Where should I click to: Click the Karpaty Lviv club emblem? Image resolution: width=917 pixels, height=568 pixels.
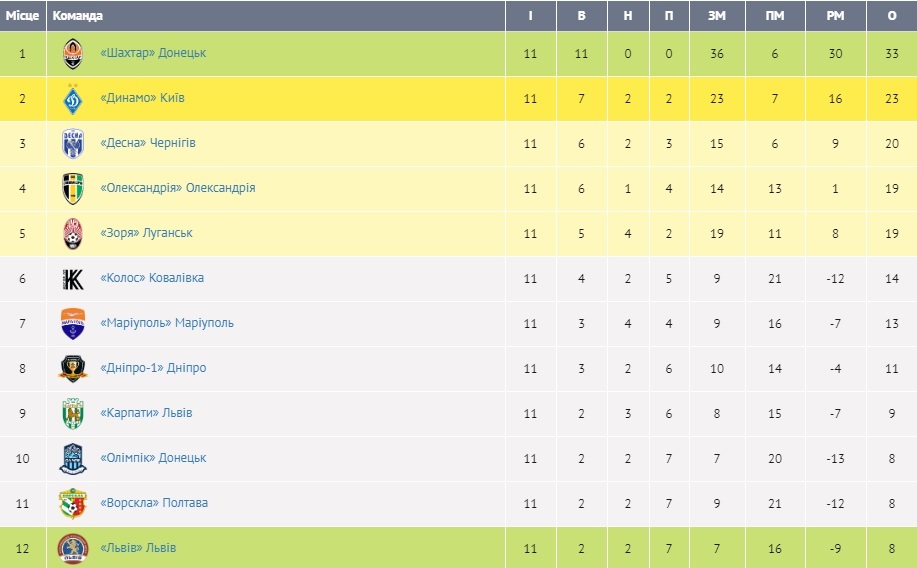pos(73,413)
